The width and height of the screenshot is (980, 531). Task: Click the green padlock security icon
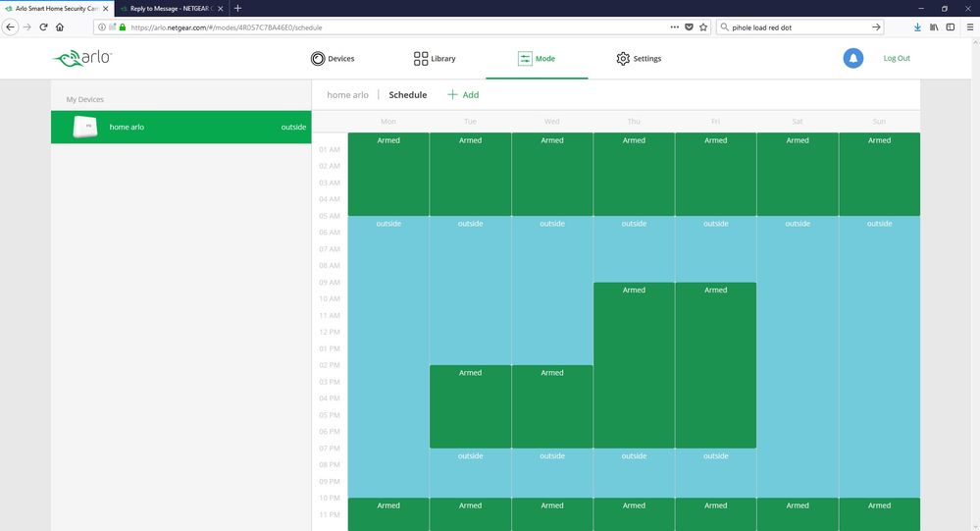tap(123, 27)
